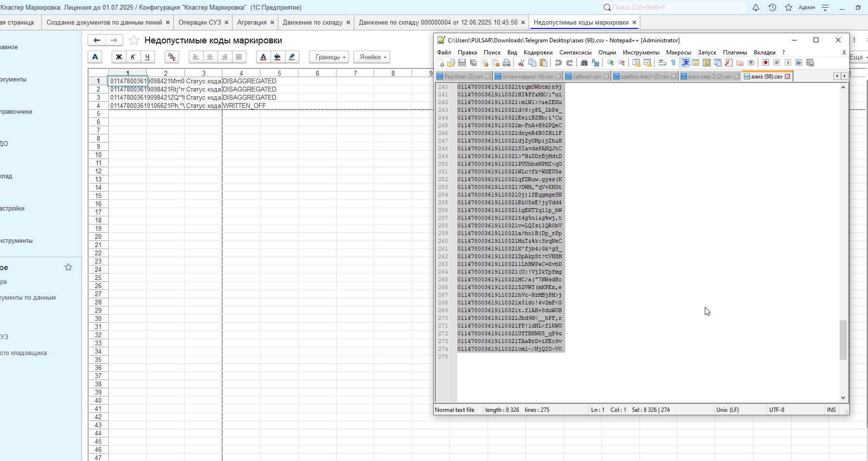Viewport: 868px width, 461px height.
Task: Select column header 5 in the spreadsheet
Action: coord(279,73)
